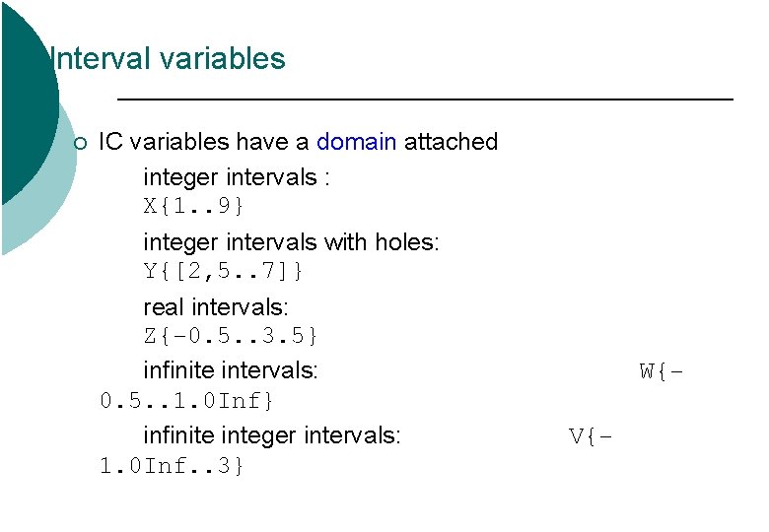Click the horizontal line under the title
This screenshot has width=769, height=532.
(x=425, y=100)
